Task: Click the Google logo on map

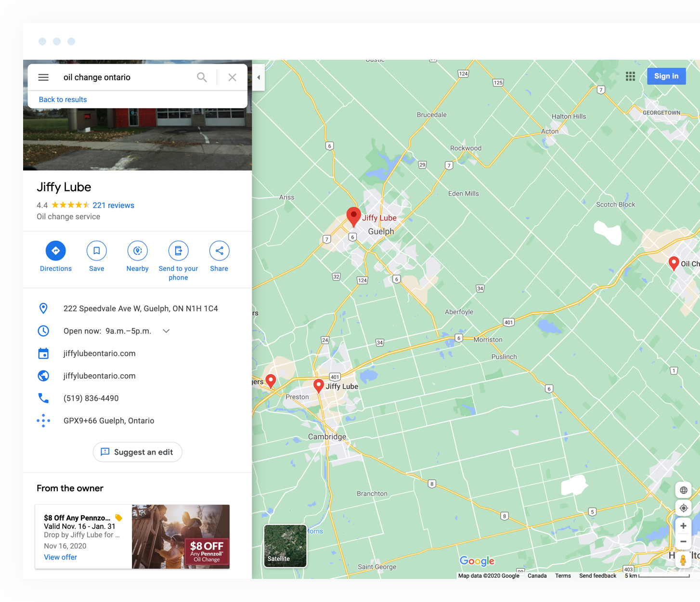Action: point(477,561)
